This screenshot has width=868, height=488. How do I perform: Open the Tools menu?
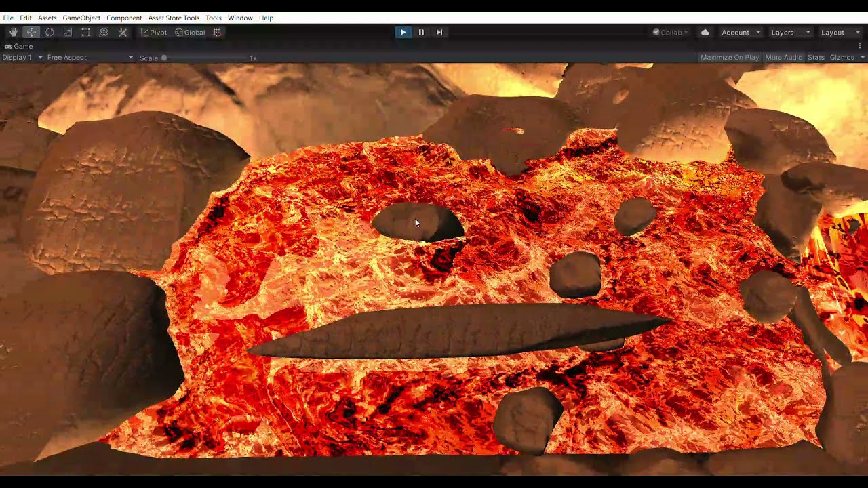tap(214, 18)
